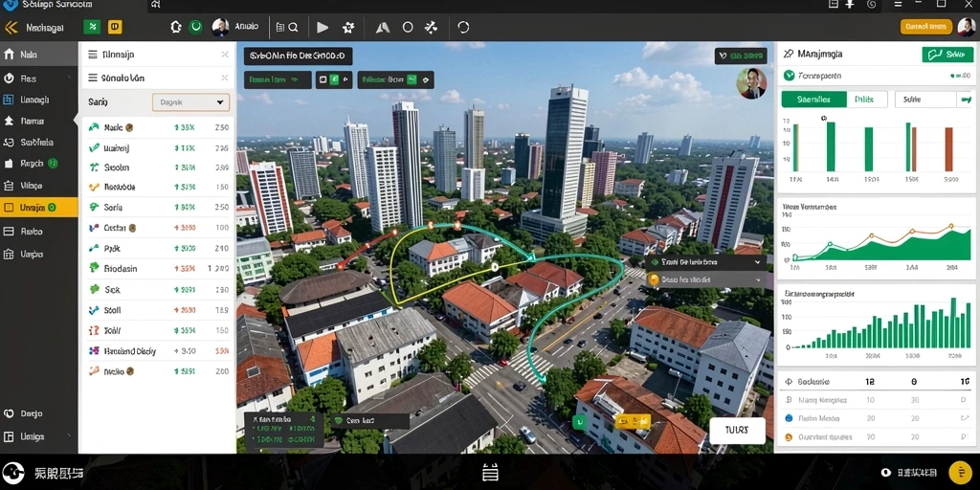Click the yellow badge marker on the map

click(634, 421)
